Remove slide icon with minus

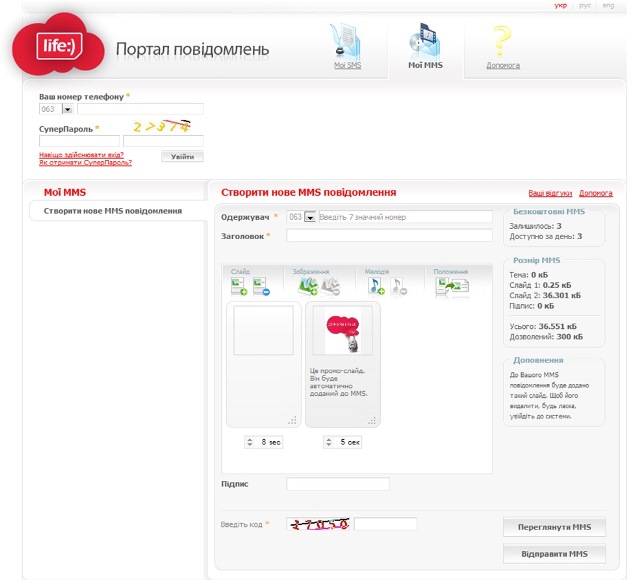click(261, 286)
